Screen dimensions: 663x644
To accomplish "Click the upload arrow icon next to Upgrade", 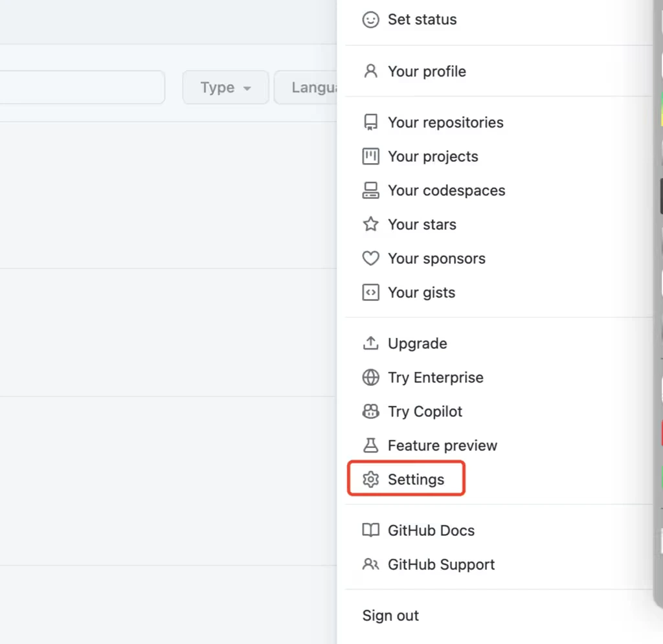I will (x=370, y=343).
